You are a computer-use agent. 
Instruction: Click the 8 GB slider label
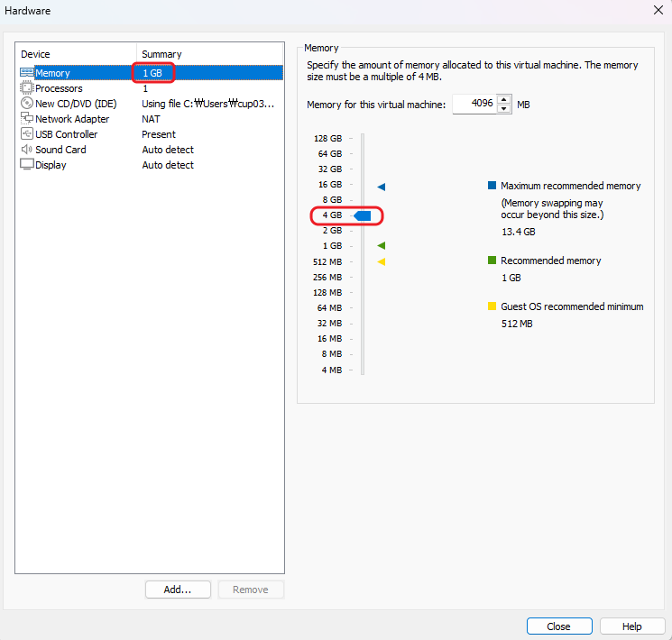[x=332, y=200]
